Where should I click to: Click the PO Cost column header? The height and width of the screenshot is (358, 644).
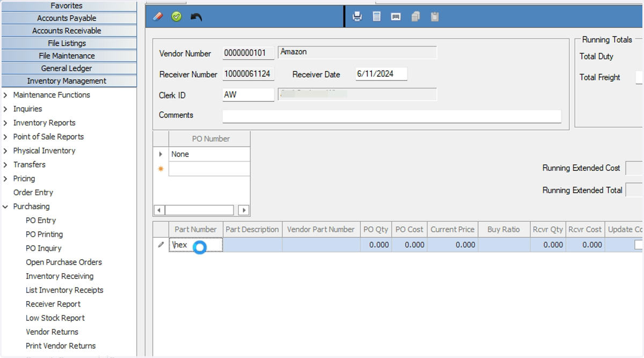(x=409, y=229)
